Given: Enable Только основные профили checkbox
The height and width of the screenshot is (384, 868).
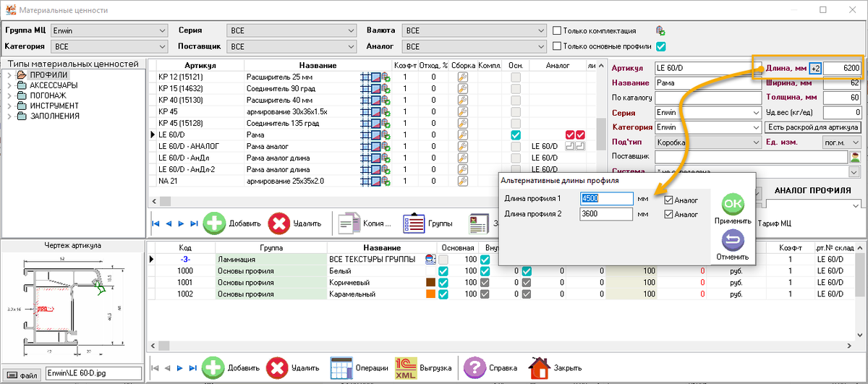Looking at the screenshot, I should point(557,46).
